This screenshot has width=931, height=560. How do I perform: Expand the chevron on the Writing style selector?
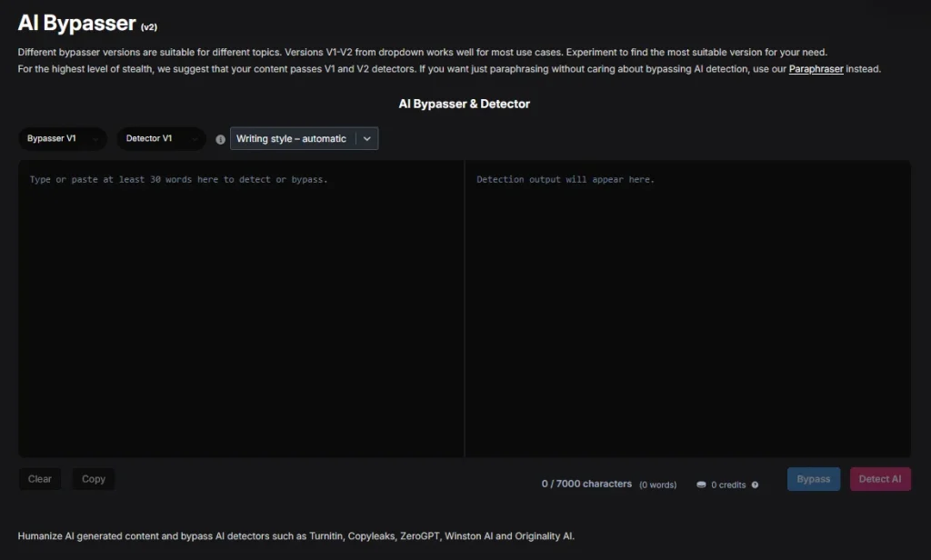366,138
